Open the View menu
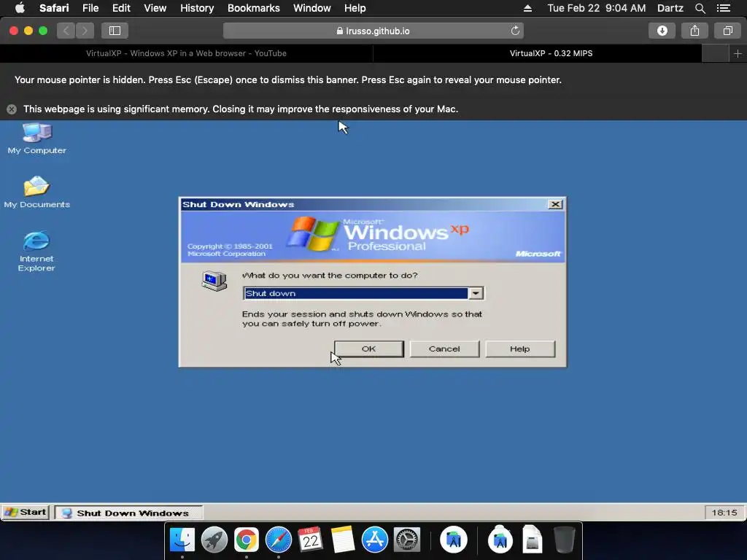 tap(155, 8)
